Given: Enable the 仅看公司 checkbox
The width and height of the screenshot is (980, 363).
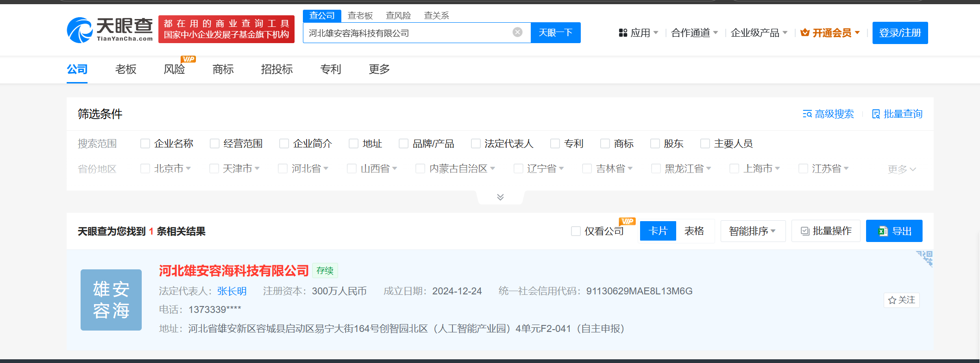Looking at the screenshot, I should tap(576, 231).
